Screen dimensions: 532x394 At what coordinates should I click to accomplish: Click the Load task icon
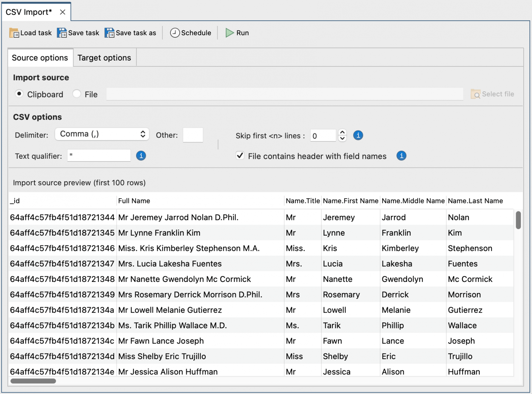point(14,33)
